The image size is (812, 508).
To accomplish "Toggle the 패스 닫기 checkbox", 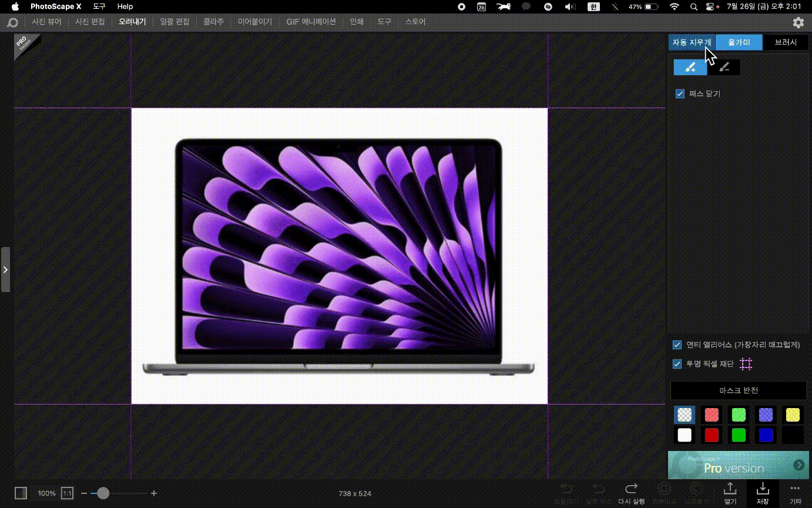I will (x=680, y=93).
